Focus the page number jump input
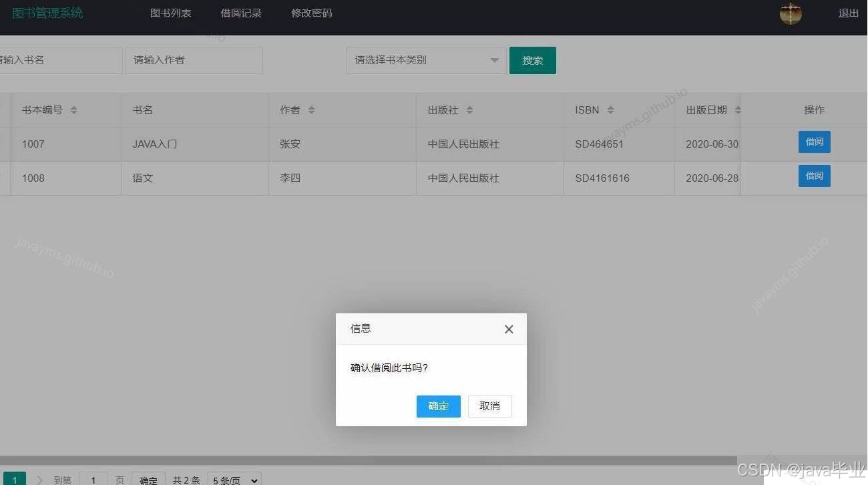The height and width of the screenshot is (485, 868). [x=93, y=479]
